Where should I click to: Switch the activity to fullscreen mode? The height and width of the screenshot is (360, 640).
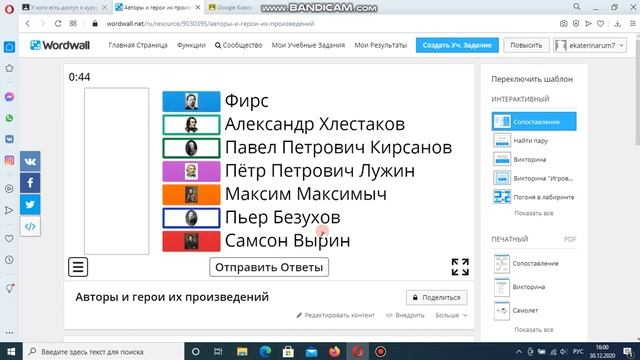(460, 267)
